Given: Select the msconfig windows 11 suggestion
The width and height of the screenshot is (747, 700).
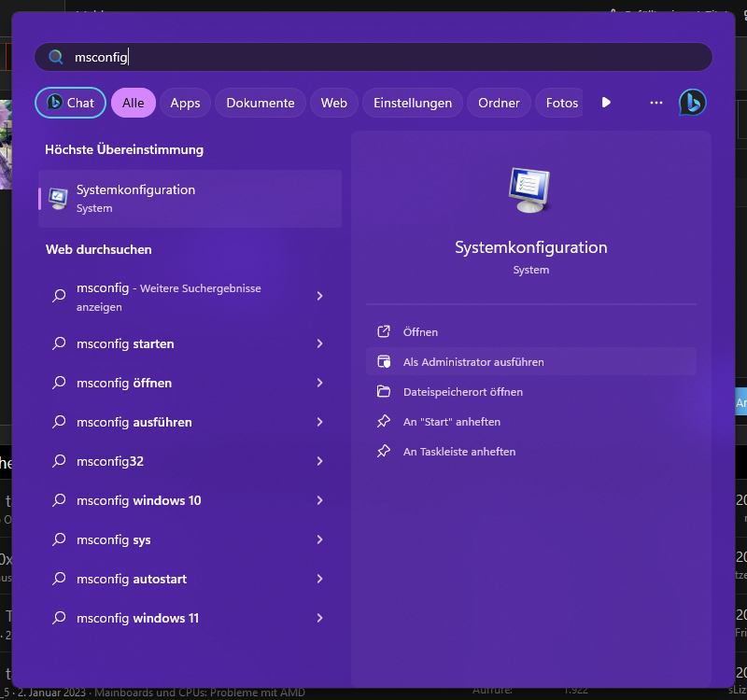Looking at the screenshot, I should [190, 618].
